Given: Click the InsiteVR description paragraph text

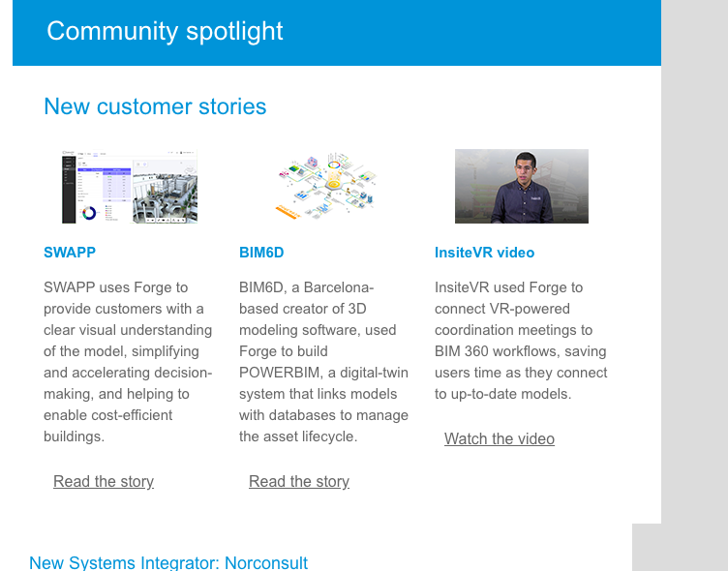Looking at the screenshot, I should [x=521, y=341].
